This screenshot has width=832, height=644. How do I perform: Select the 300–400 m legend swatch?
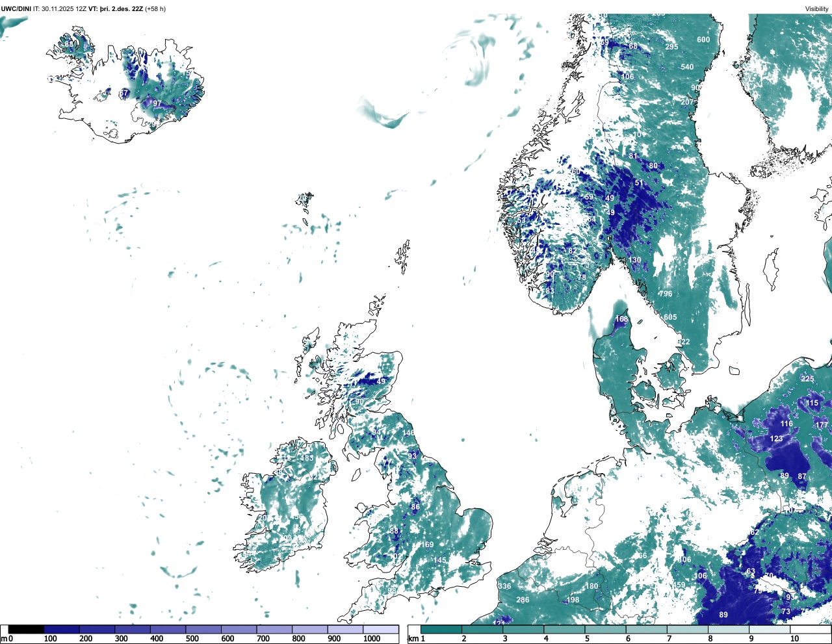click(x=133, y=629)
